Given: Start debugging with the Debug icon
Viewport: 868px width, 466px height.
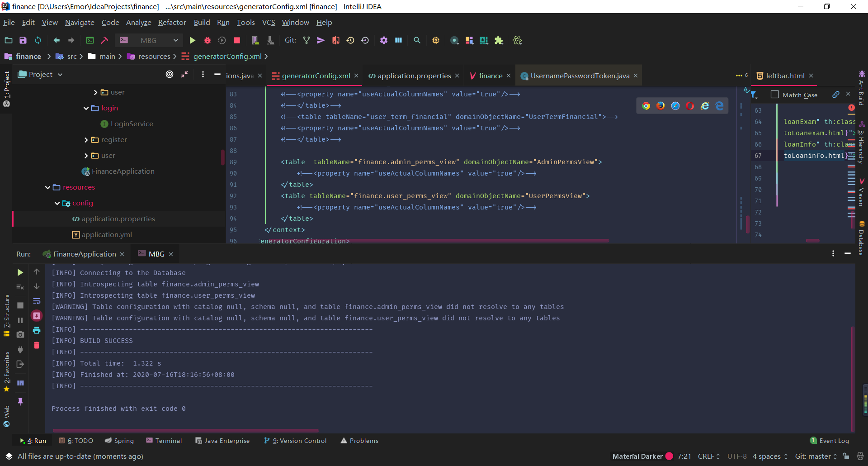Looking at the screenshot, I should point(207,40).
